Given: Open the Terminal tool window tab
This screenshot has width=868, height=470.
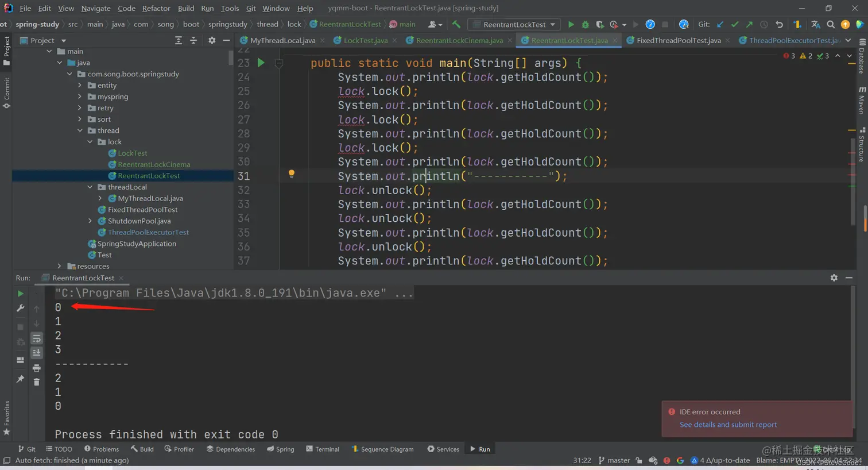Looking at the screenshot, I should pos(323,449).
